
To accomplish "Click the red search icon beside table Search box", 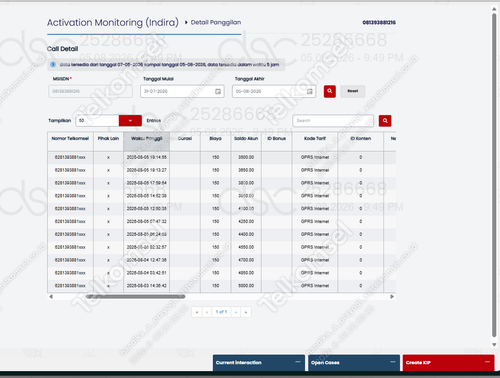I will point(385,121).
